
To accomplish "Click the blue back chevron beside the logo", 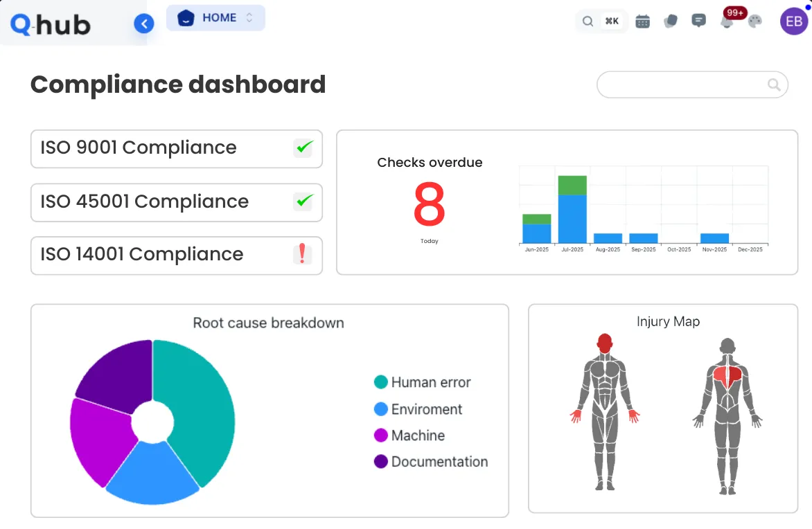I will click(x=144, y=23).
